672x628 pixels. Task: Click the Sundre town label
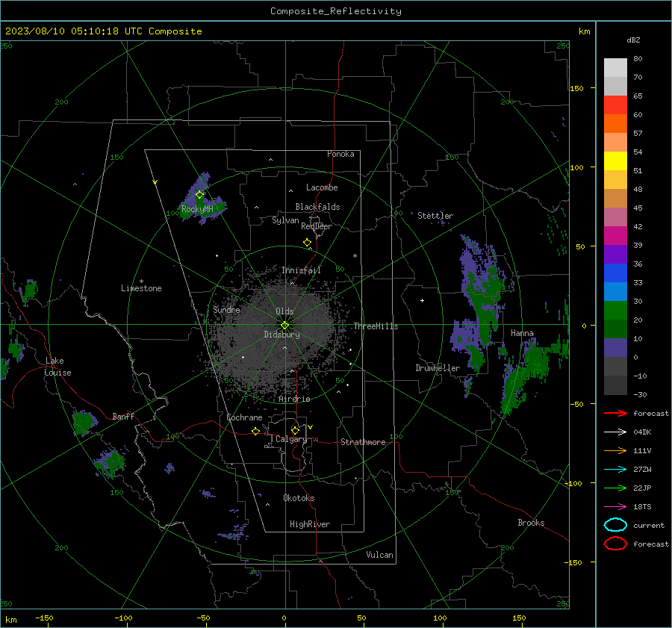[x=227, y=309]
